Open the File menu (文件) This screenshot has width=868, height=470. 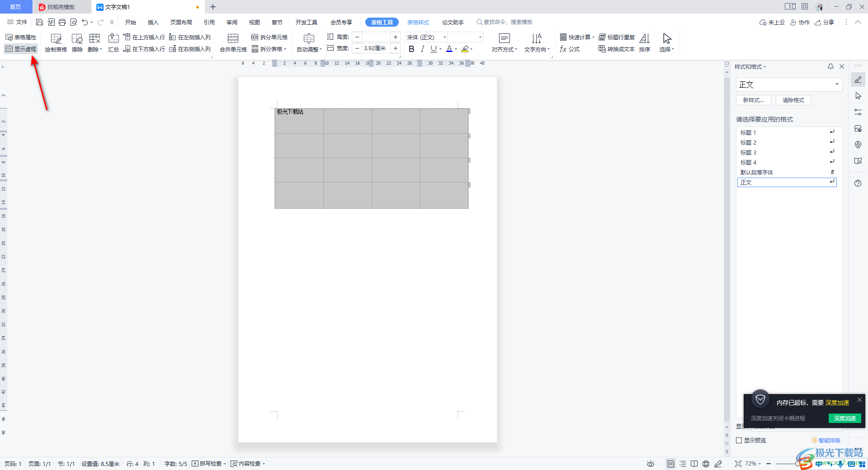[17, 22]
